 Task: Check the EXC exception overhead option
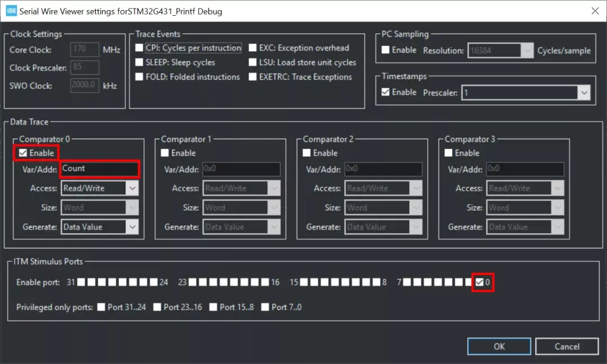253,48
